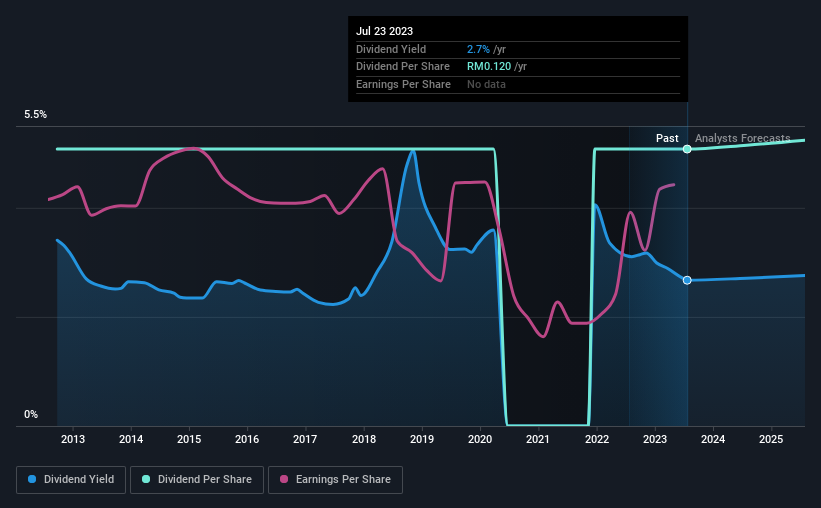Viewport: 821px width, 508px height.
Task: Click the 2021 x-axis label
Action: coord(538,439)
